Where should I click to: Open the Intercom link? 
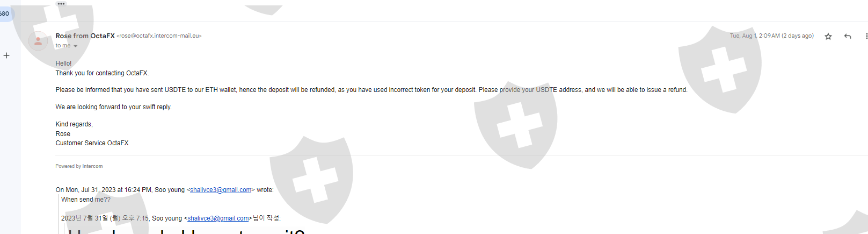92,166
